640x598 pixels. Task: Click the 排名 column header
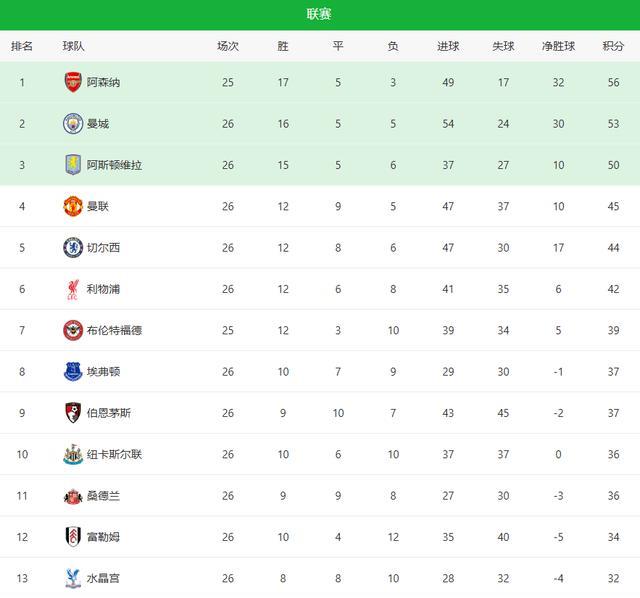coord(22,46)
